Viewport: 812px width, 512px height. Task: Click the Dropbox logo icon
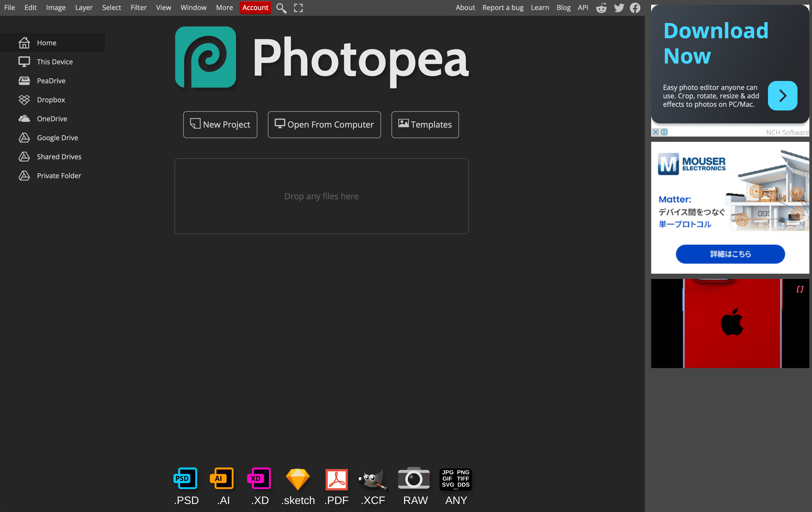[24, 100]
